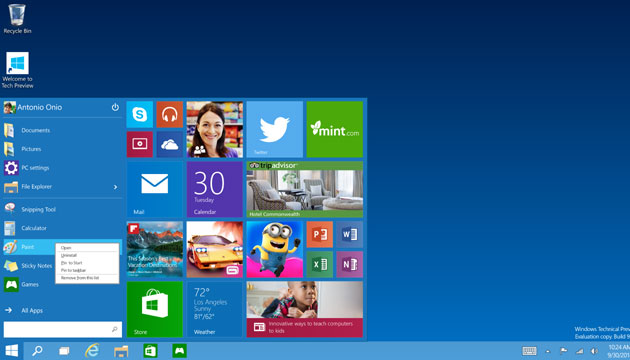Open the Calendar tile showing 30

click(x=215, y=189)
